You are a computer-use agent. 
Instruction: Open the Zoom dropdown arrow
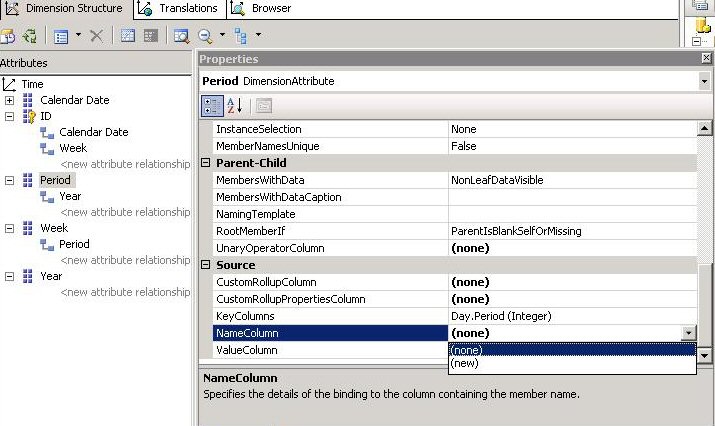(x=222, y=35)
